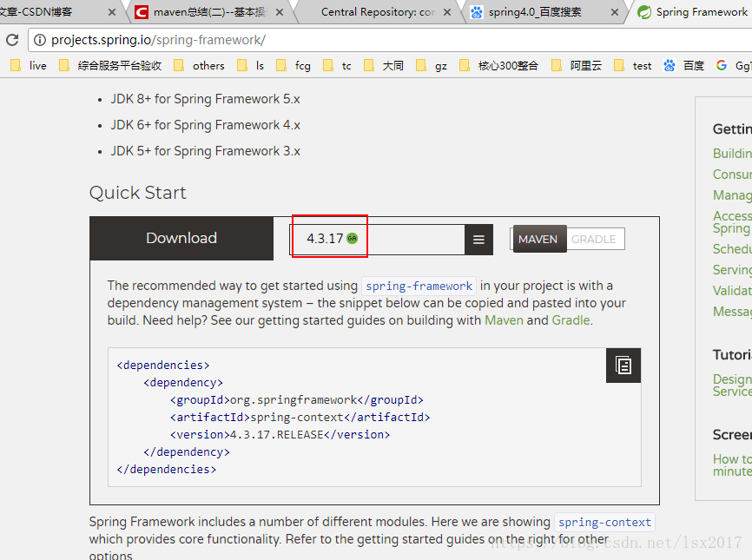Screen dimensions: 752x560
Task: Click the groupId org.springframework line
Action: [297, 400]
